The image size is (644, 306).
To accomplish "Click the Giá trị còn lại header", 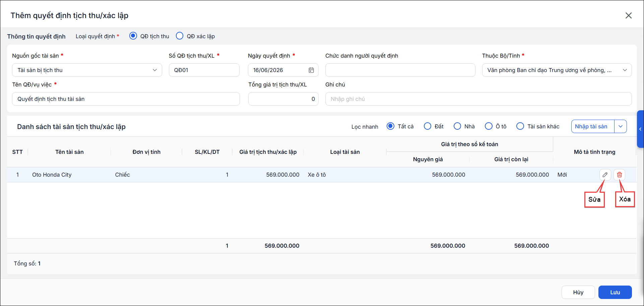I will pos(511,159).
